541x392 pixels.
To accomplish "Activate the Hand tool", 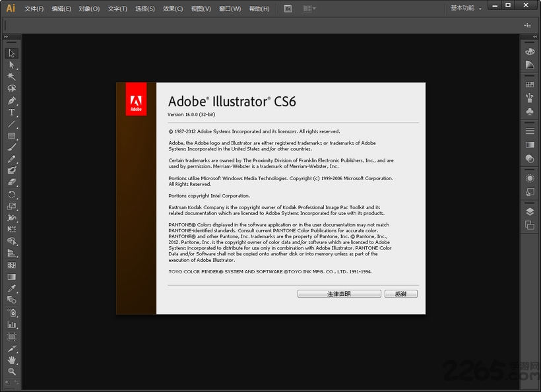I will point(12,360).
